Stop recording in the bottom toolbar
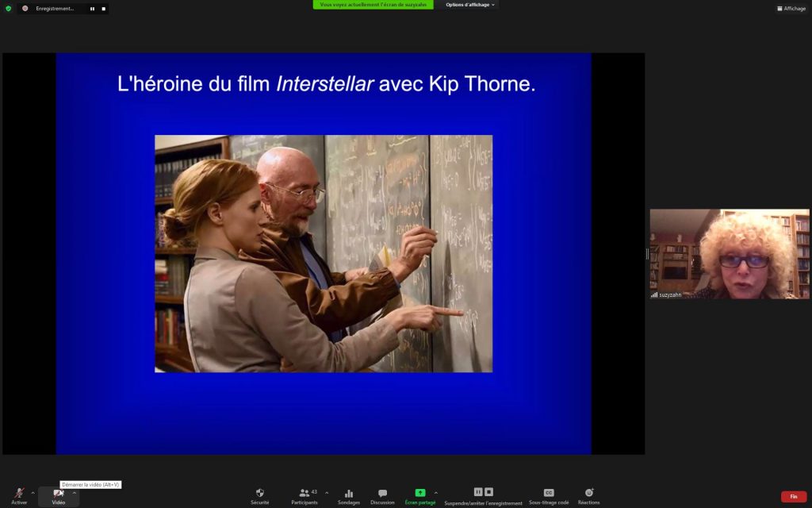Viewport: 812px width, 508px height. (x=488, y=492)
